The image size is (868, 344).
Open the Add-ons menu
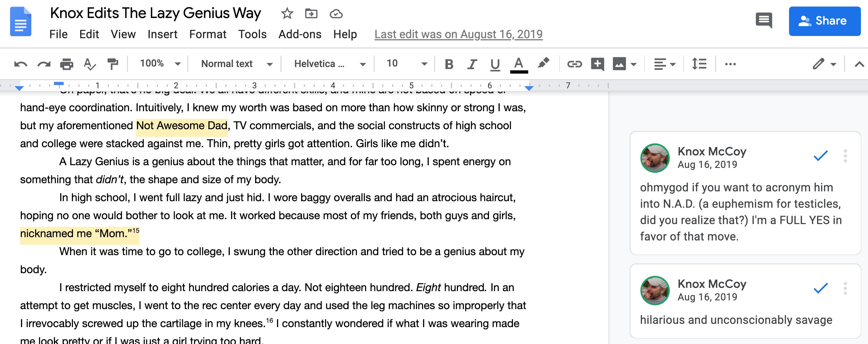pyautogui.click(x=299, y=34)
